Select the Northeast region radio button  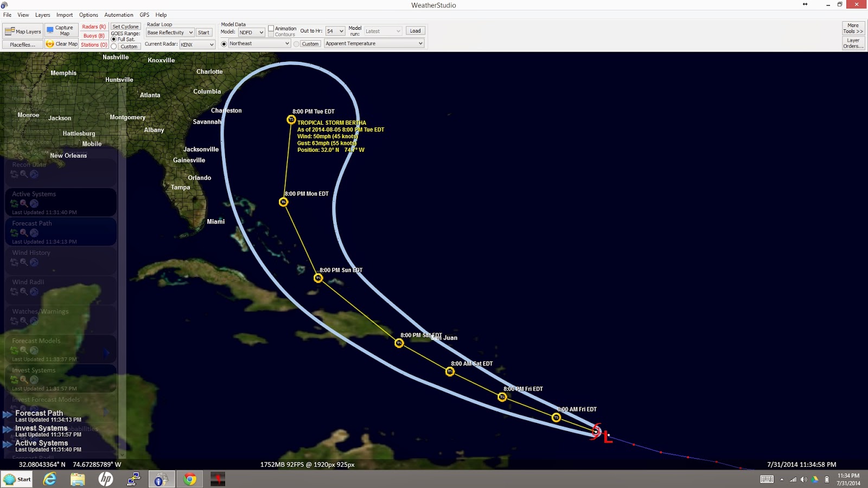[224, 44]
